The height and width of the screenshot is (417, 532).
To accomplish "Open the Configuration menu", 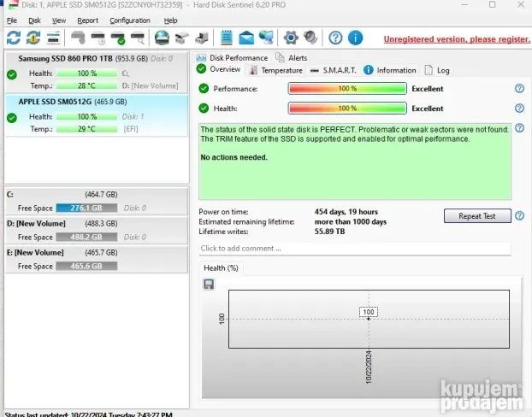I will 129,21.
